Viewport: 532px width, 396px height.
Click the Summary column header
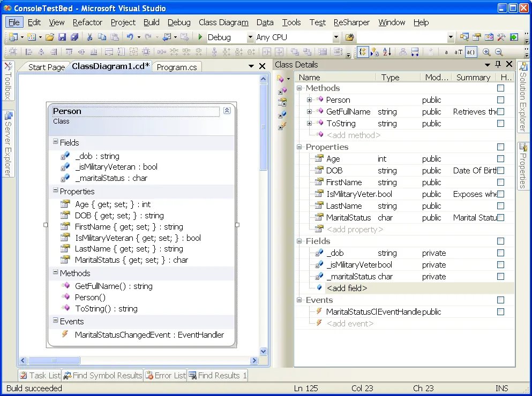473,78
